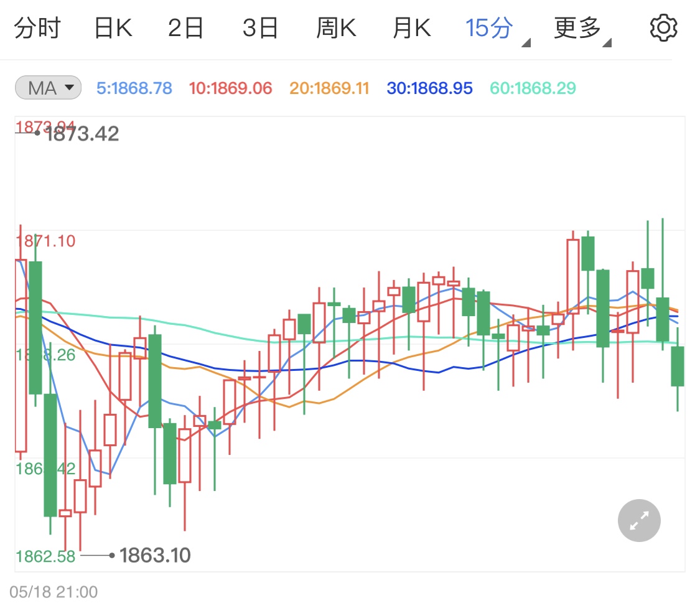Open chart settings gear icon
Image resolution: width=700 pixels, height=603 pixels.
coord(663,27)
